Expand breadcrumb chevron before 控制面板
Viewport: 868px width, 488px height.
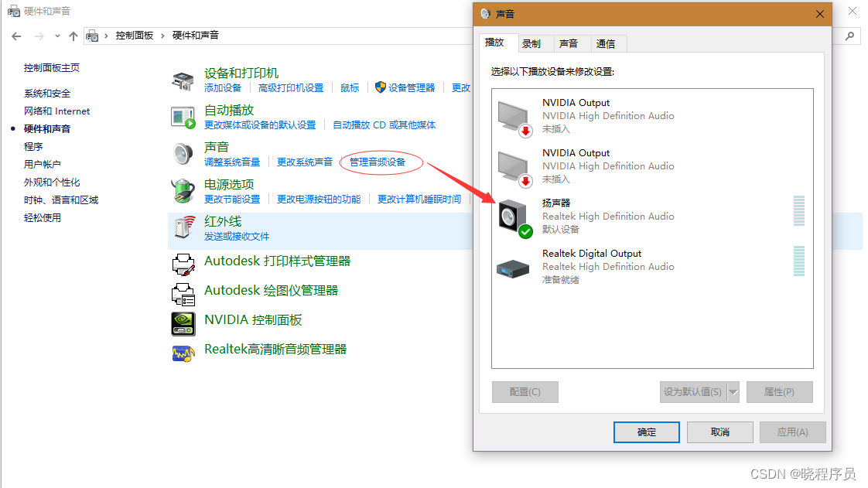[106, 36]
